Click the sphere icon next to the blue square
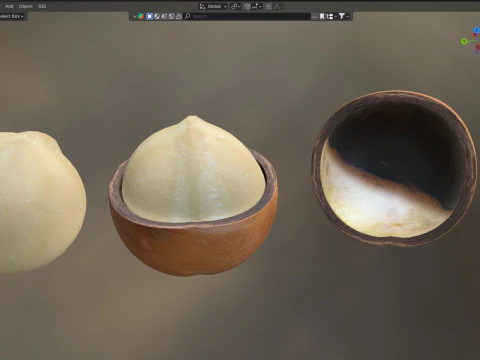This screenshot has height=360, width=480. (x=157, y=16)
